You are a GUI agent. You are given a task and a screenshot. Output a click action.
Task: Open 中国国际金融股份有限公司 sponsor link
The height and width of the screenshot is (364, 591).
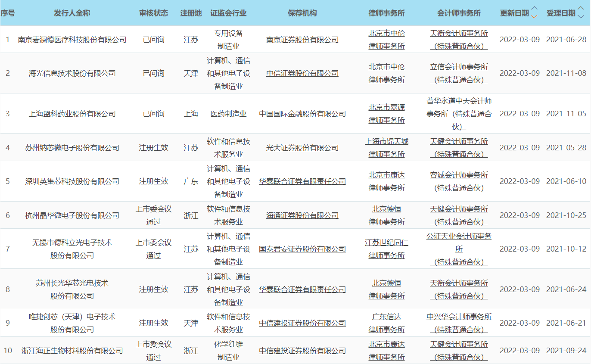pos(302,114)
